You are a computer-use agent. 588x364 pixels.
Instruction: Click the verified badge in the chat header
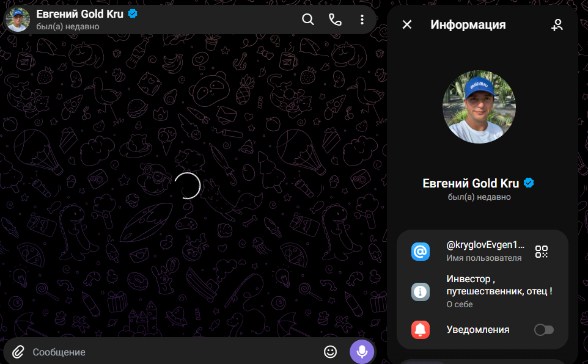coord(133,14)
